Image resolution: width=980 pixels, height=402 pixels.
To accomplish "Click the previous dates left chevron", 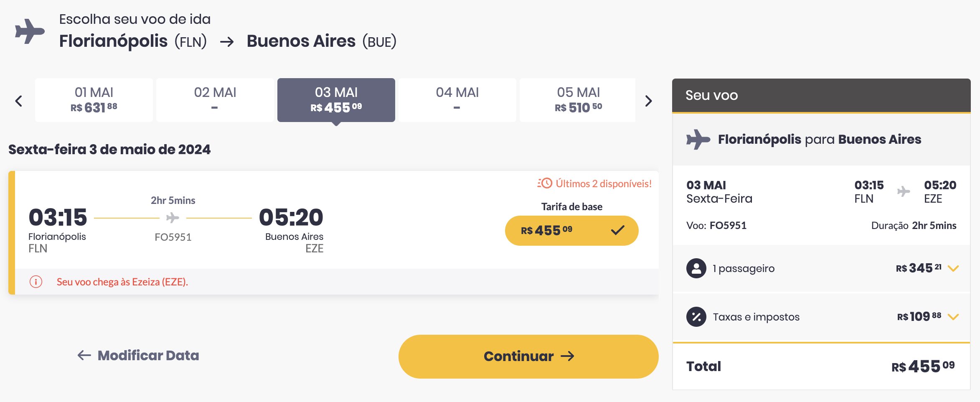I will tap(18, 101).
